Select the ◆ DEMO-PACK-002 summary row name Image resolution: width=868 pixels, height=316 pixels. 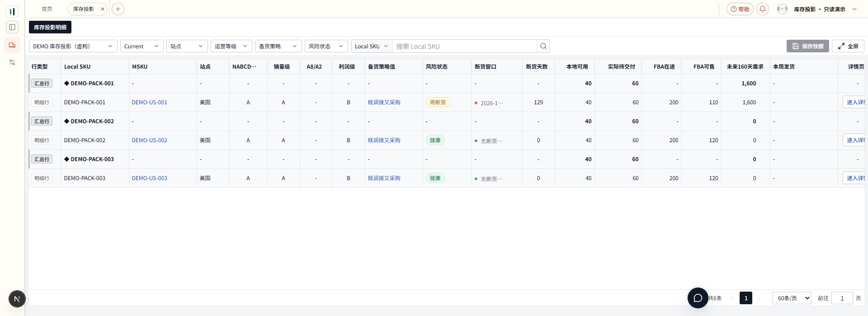pos(89,121)
